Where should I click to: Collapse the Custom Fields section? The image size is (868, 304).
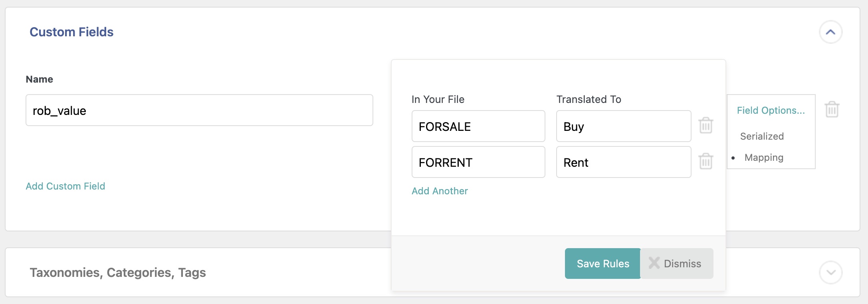pyautogui.click(x=830, y=32)
